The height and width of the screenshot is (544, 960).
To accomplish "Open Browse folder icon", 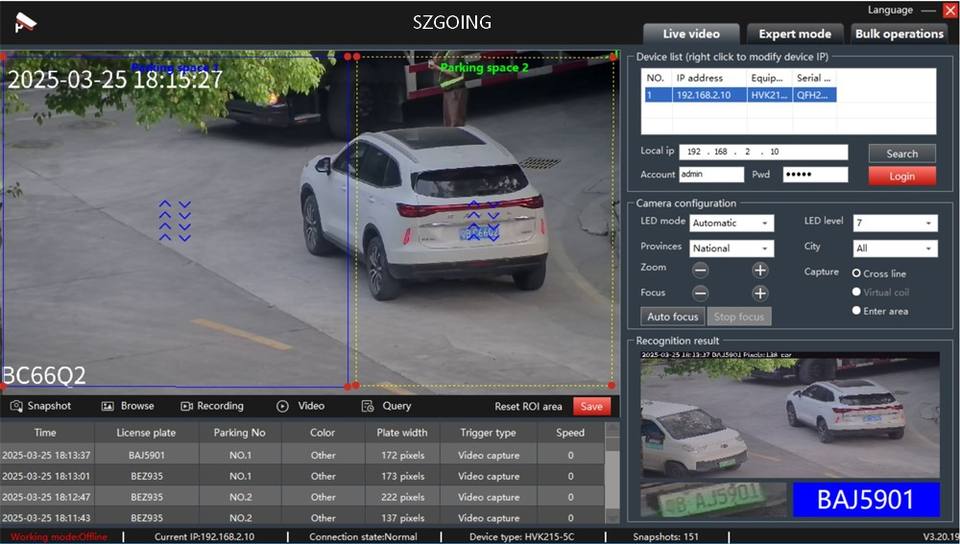I will (109, 406).
